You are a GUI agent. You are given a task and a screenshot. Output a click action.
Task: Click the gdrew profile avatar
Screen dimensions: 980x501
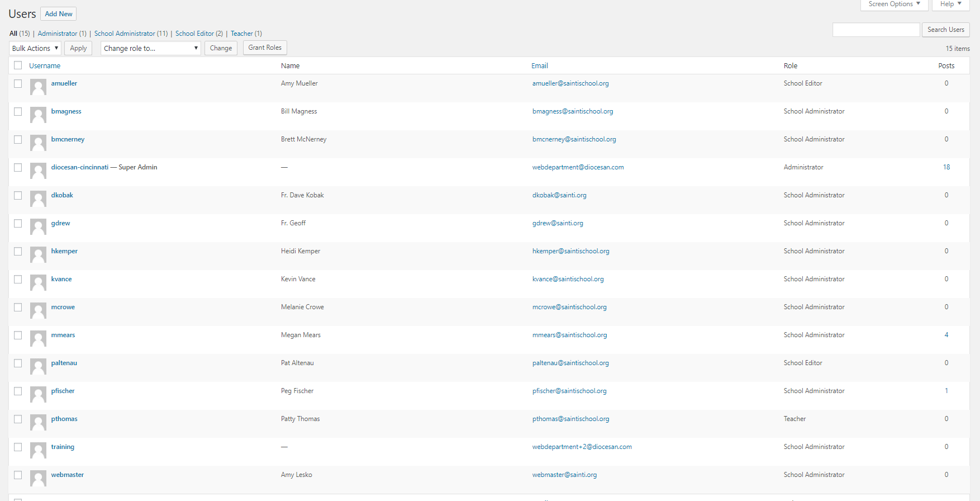38,226
